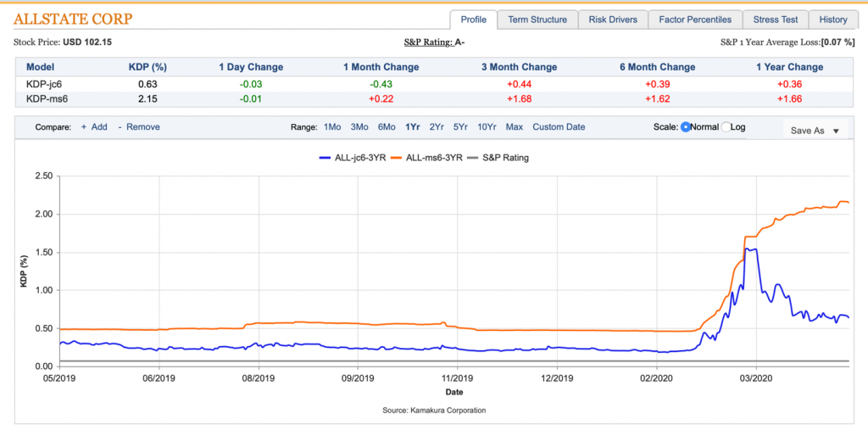
Task: Click the 6 Month Change column header
Action: [x=657, y=67]
